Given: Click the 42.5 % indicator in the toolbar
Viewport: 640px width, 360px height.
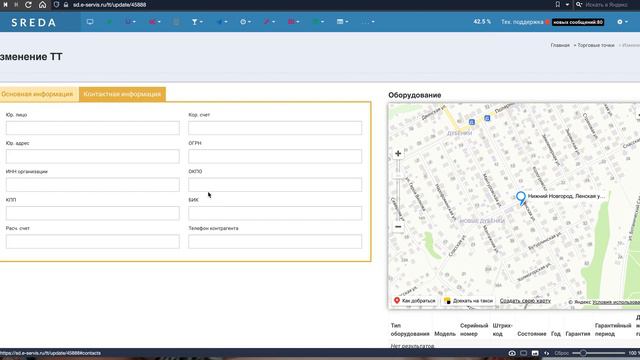Looking at the screenshot, I should click(482, 22).
